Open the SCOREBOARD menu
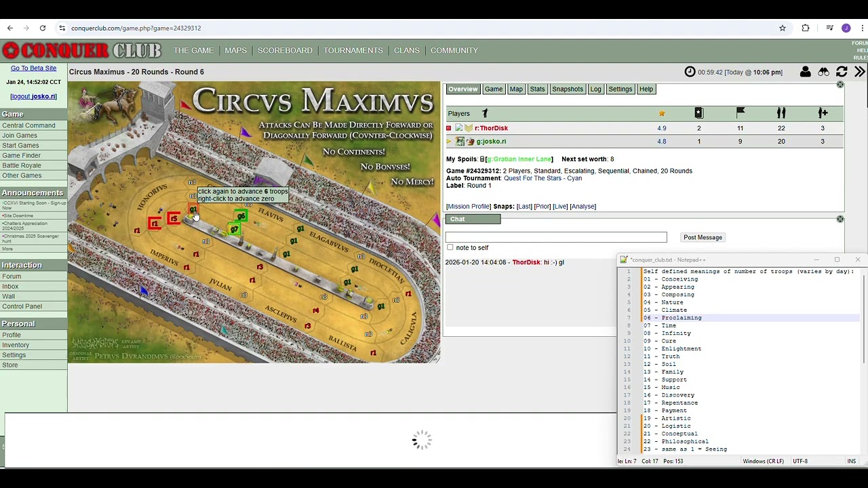The width and height of the screenshot is (868, 488). [x=285, y=50]
